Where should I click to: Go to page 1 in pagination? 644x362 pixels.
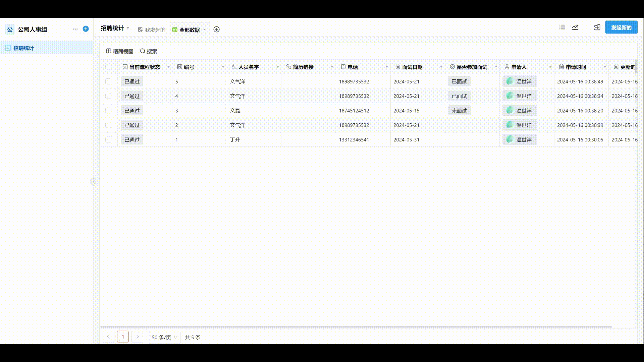click(123, 337)
